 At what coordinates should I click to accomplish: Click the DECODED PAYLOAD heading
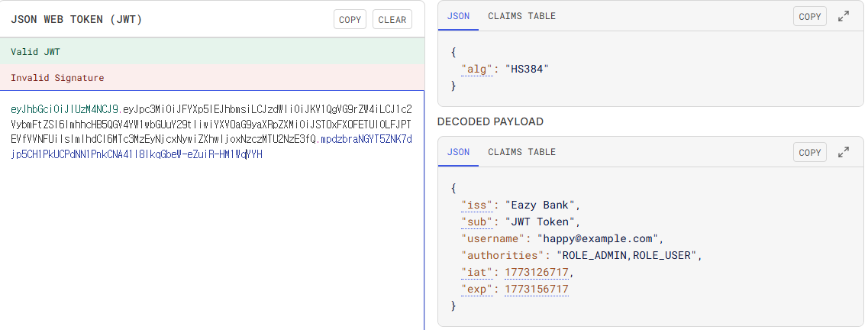click(x=490, y=121)
